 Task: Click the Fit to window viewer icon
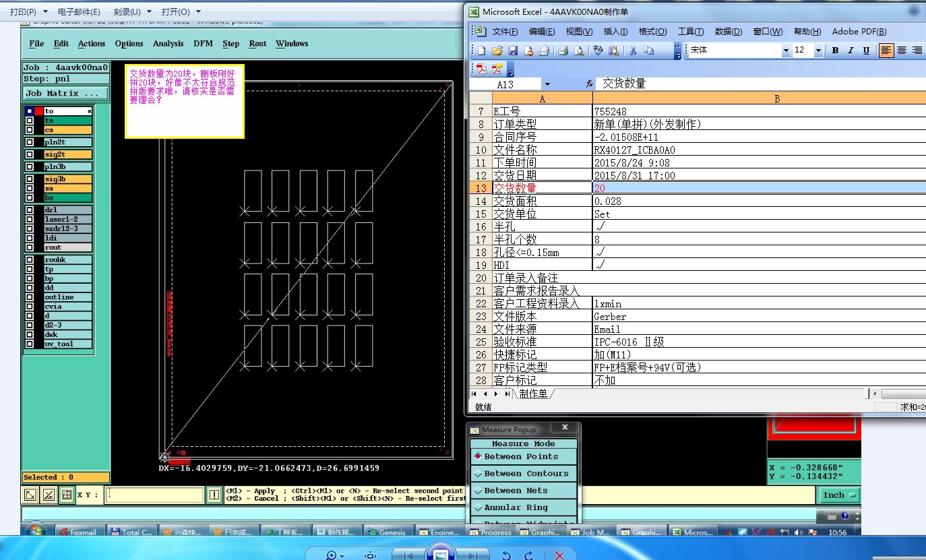[370, 555]
